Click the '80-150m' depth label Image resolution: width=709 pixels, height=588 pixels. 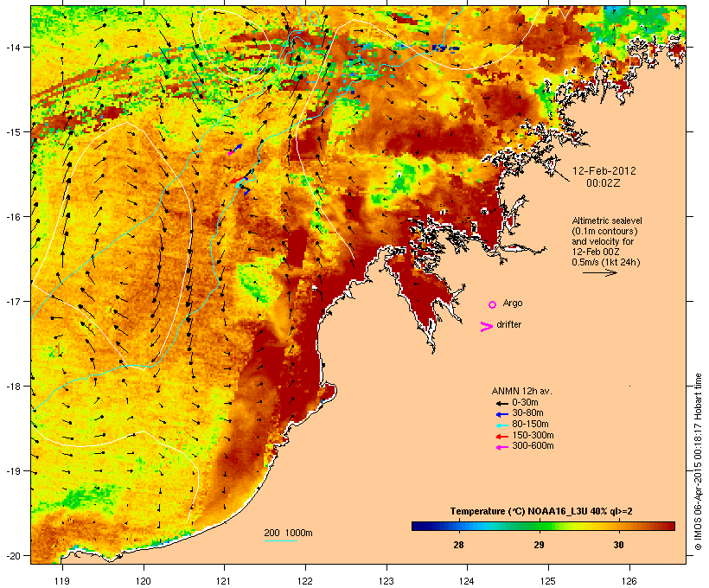tap(530, 425)
